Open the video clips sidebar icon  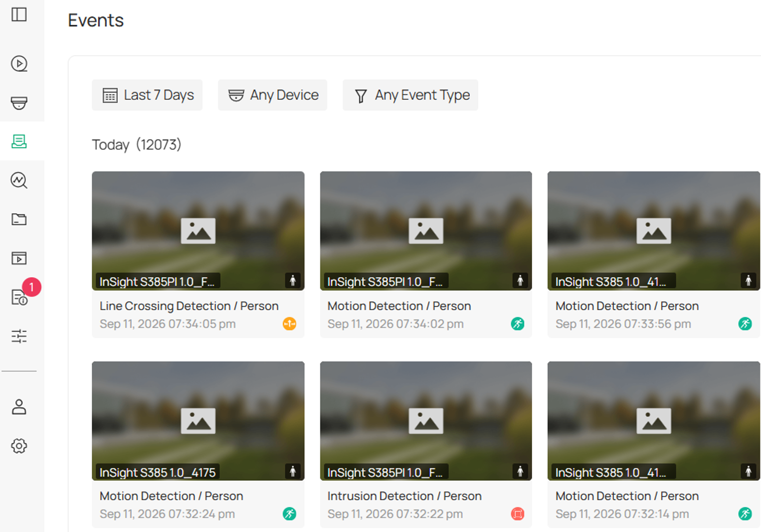click(x=19, y=258)
